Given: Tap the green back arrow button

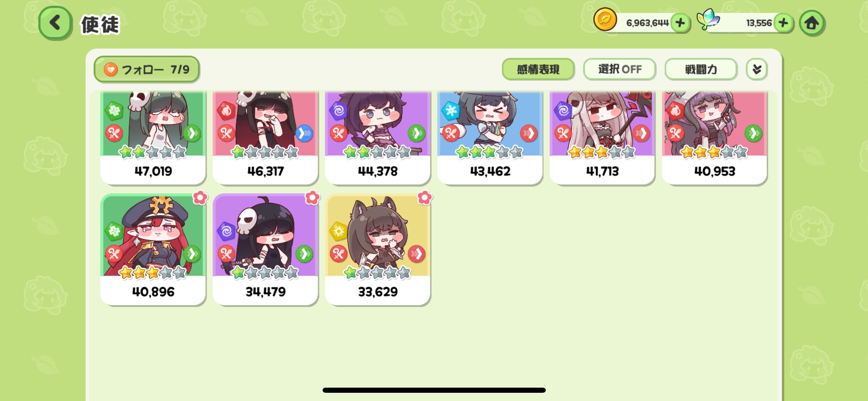Looking at the screenshot, I should pyautogui.click(x=55, y=23).
